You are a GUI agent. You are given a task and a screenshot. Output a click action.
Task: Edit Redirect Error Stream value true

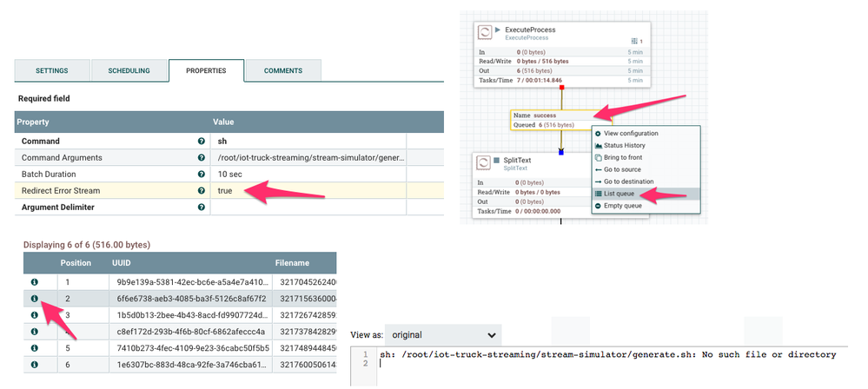pos(308,190)
